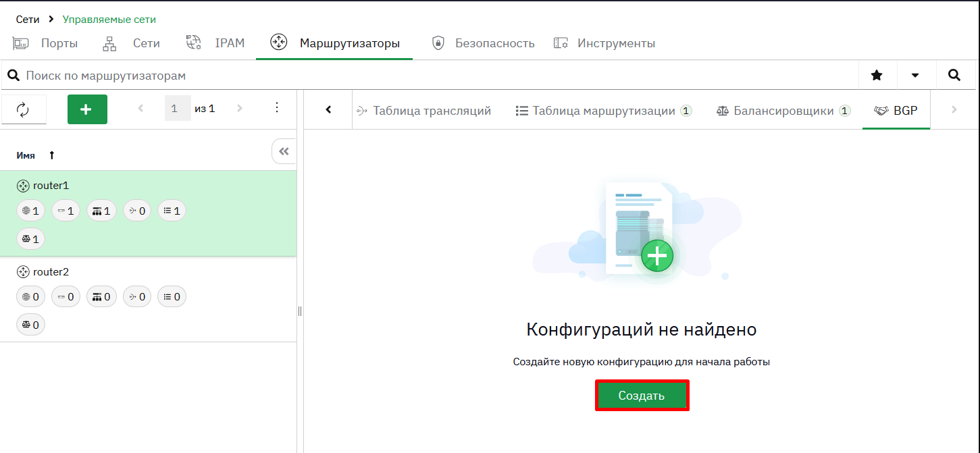The height and width of the screenshot is (453, 980).
Task: Refresh the routers list
Action: tap(24, 109)
